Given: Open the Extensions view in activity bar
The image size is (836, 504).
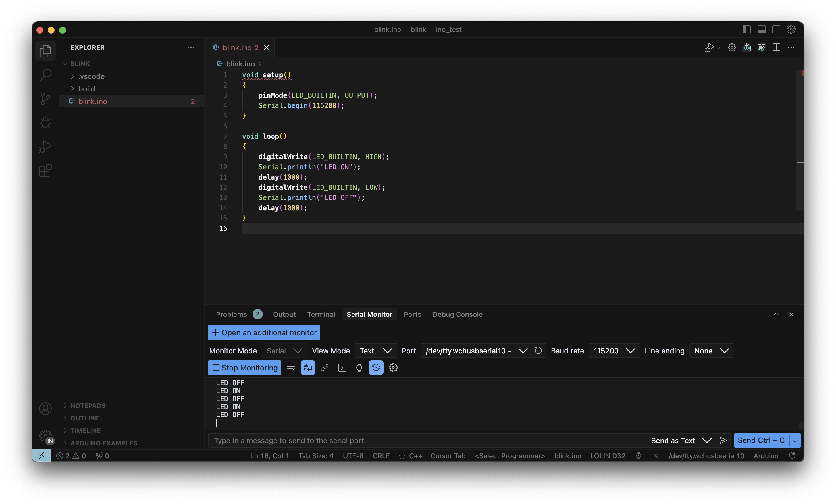Looking at the screenshot, I should [x=45, y=170].
